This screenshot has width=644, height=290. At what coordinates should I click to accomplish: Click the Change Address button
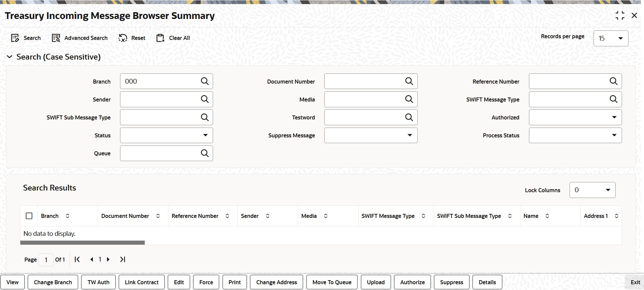coord(277,282)
